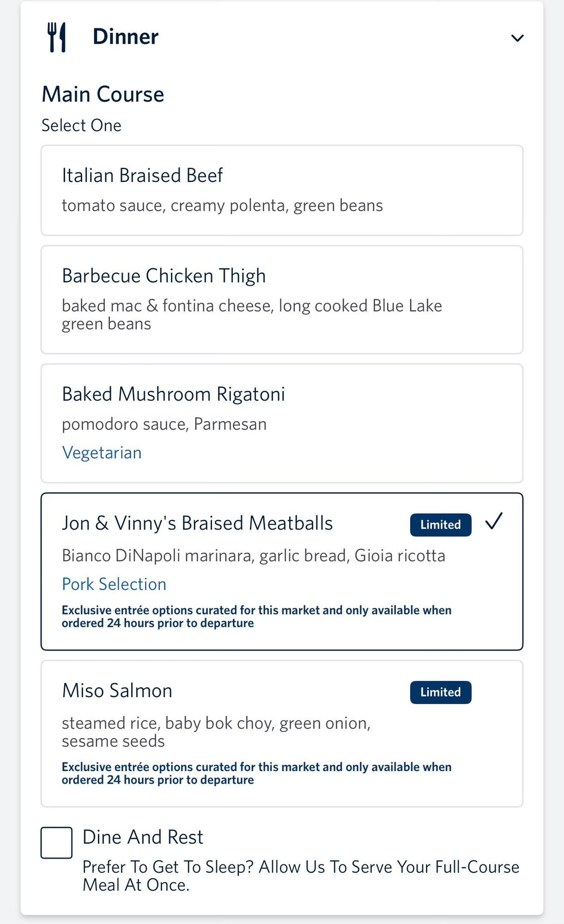Click Meatballs exclusive entrée 24 hours notice
The image size is (564, 924).
256,617
